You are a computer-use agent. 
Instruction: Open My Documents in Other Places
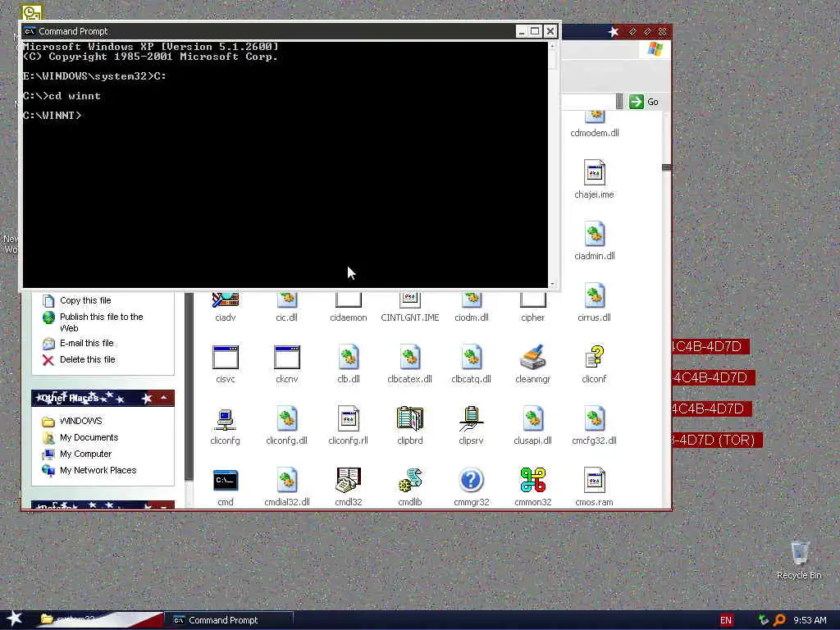(89, 438)
